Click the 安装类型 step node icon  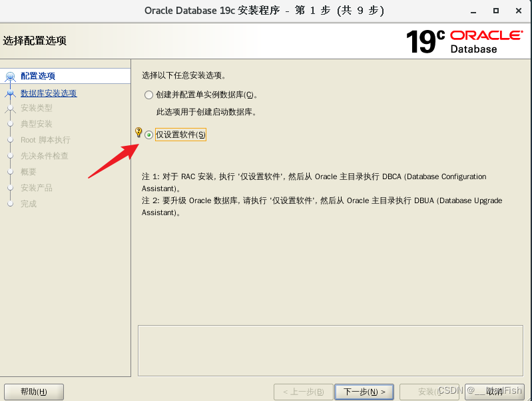[10, 109]
